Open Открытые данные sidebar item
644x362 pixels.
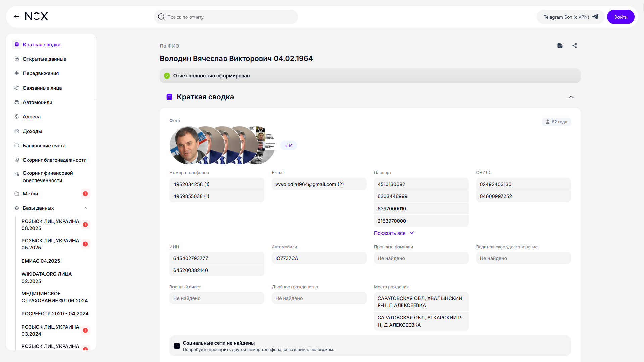pos(44,59)
